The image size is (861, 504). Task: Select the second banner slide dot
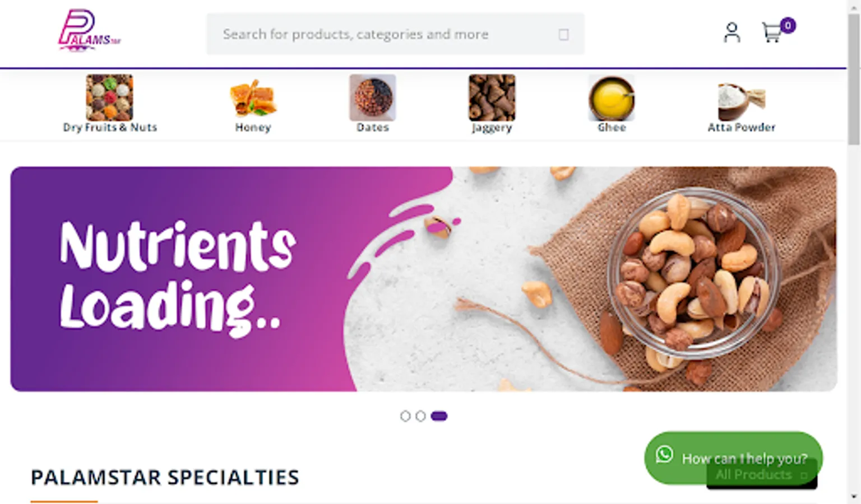[x=420, y=416]
